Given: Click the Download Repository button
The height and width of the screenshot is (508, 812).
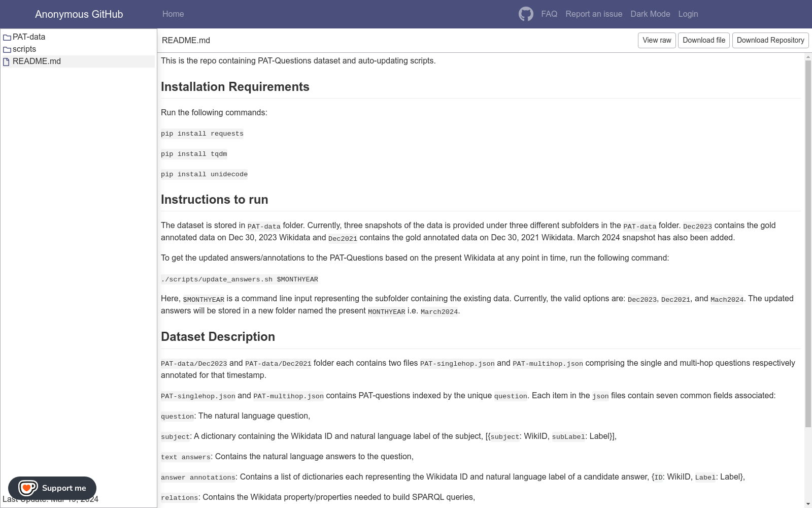Looking at the screenshot, I should [x=770, y=40].
